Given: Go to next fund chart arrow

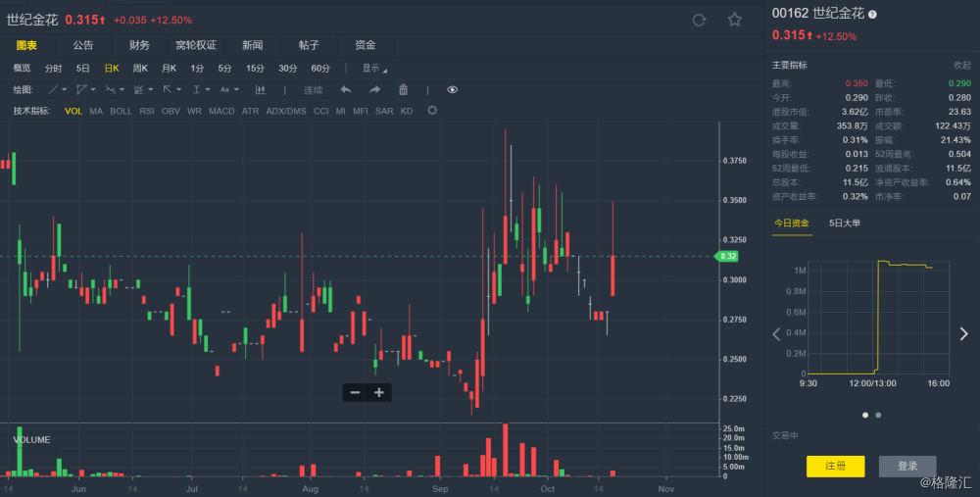Looking at the screenshot, I should click(x=963, y=334).
